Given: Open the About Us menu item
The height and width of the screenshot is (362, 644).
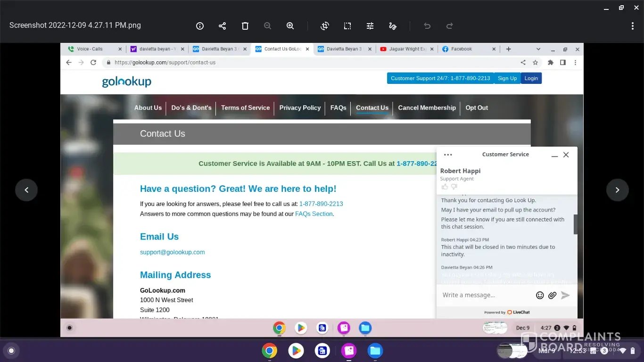Looking at the screenshot, I should click(x=148, y=107).
